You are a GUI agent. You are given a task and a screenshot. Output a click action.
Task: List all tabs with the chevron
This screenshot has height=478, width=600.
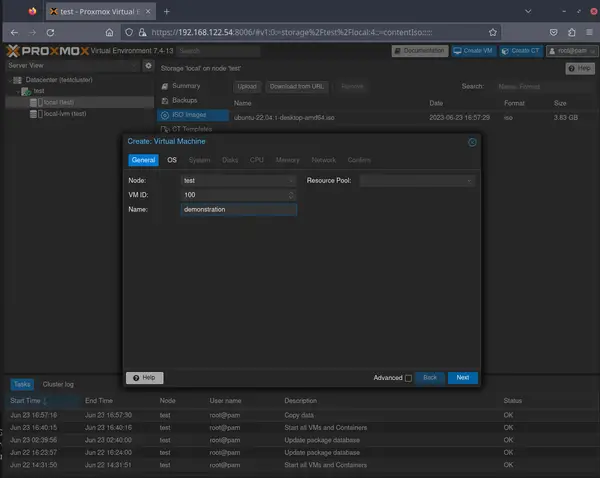tap(528, 11)
